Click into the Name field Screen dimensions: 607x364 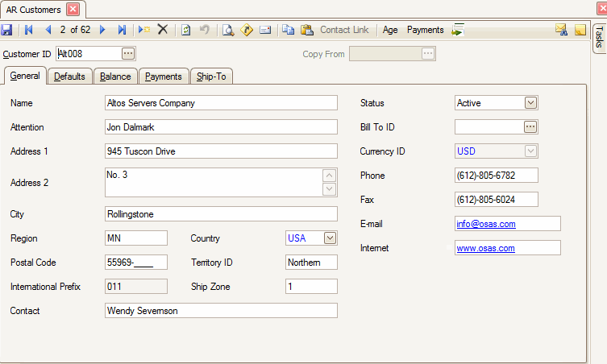(x=220, y=103)
